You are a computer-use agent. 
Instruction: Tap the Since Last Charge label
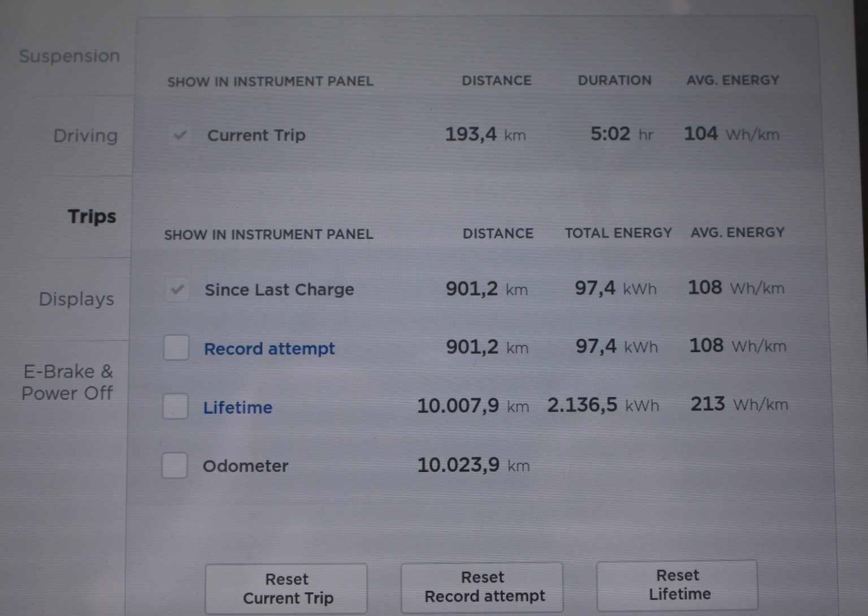[279, 290]
